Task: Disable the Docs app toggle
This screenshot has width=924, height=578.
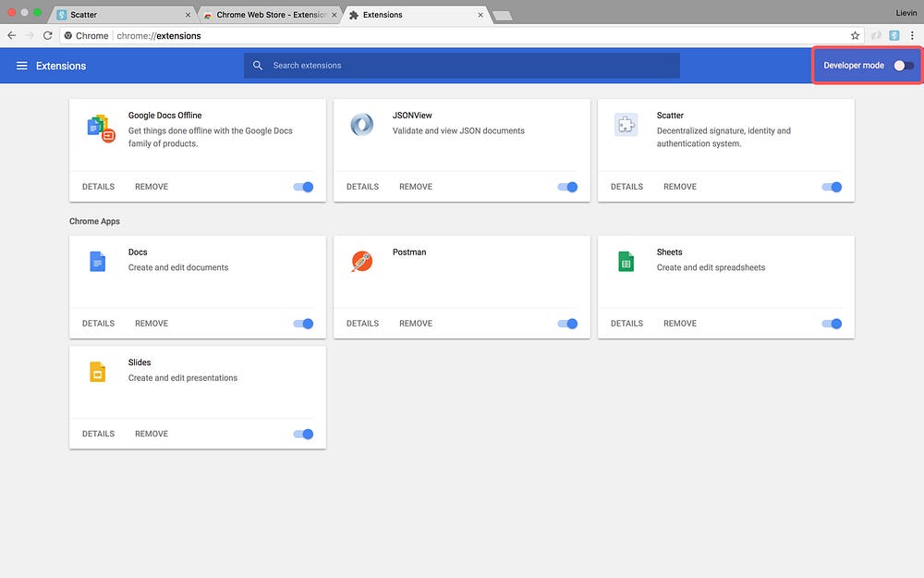Action: pos(303,324)
